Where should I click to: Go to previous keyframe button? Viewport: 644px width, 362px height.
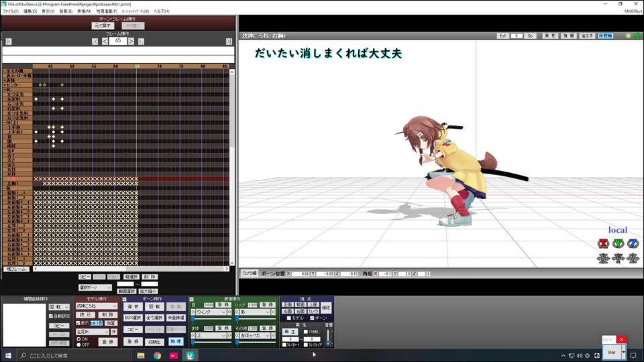point(95,42)
